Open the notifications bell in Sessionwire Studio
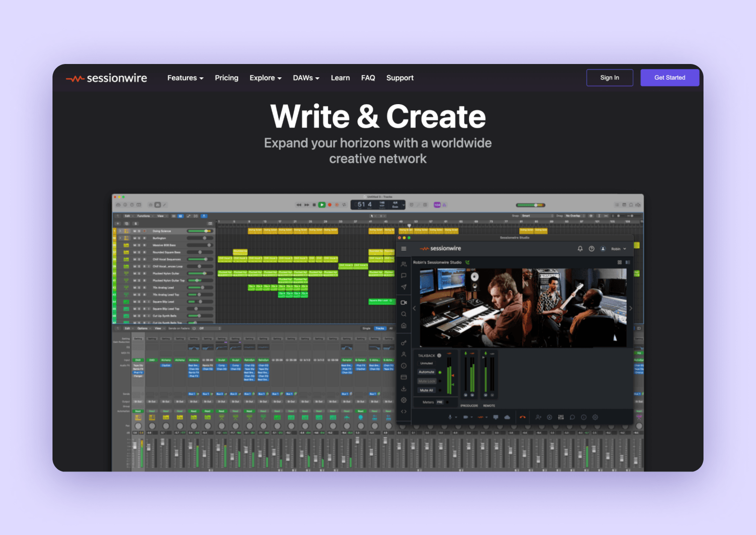 (580, 248)
